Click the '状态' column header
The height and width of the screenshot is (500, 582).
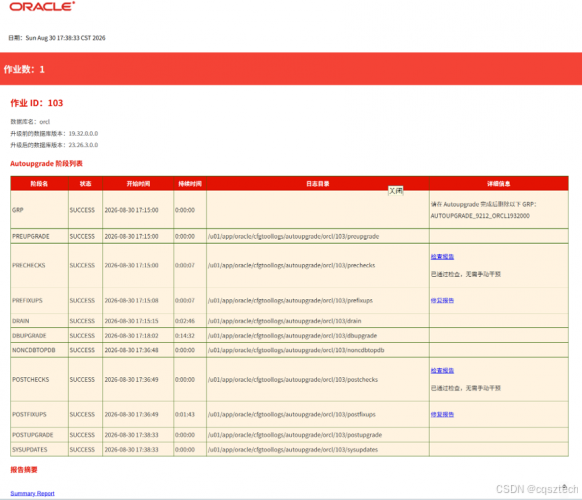(x=85, y=184)
